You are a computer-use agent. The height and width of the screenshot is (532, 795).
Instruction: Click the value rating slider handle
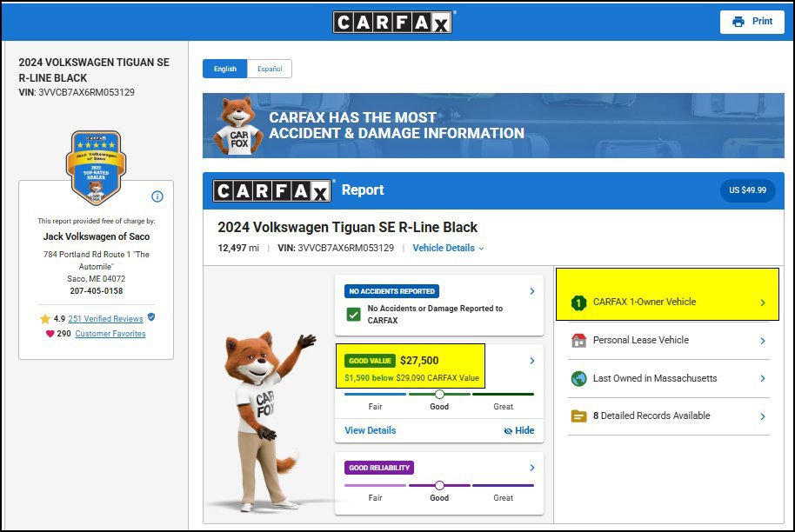click(x=439, y=394)
